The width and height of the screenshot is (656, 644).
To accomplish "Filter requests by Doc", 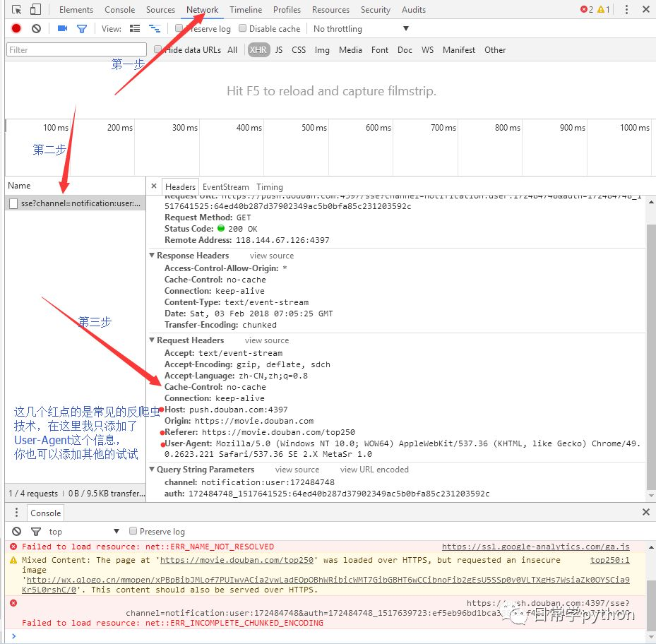I will [x=405, y=50].
